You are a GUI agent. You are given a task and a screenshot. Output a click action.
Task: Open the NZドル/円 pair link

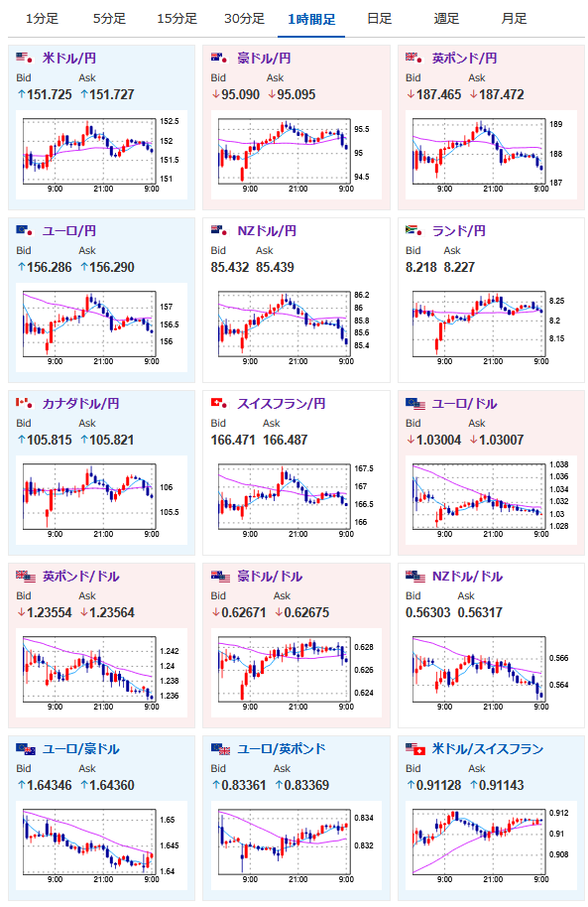point(267,231)
